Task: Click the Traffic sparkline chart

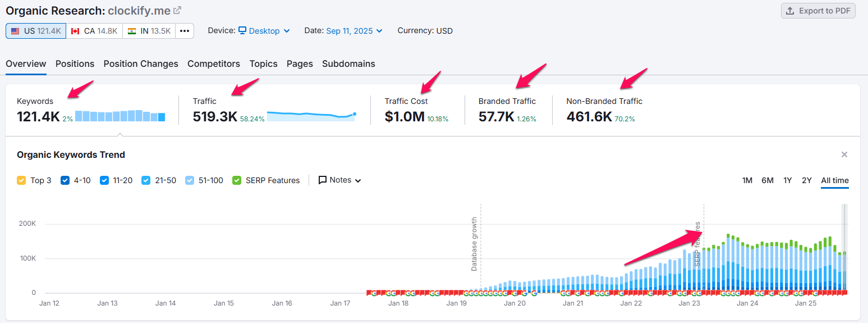Action: 311,116
